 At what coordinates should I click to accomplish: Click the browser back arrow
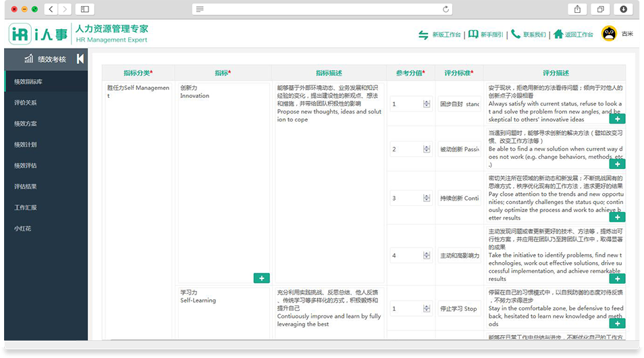coord(51,9)
